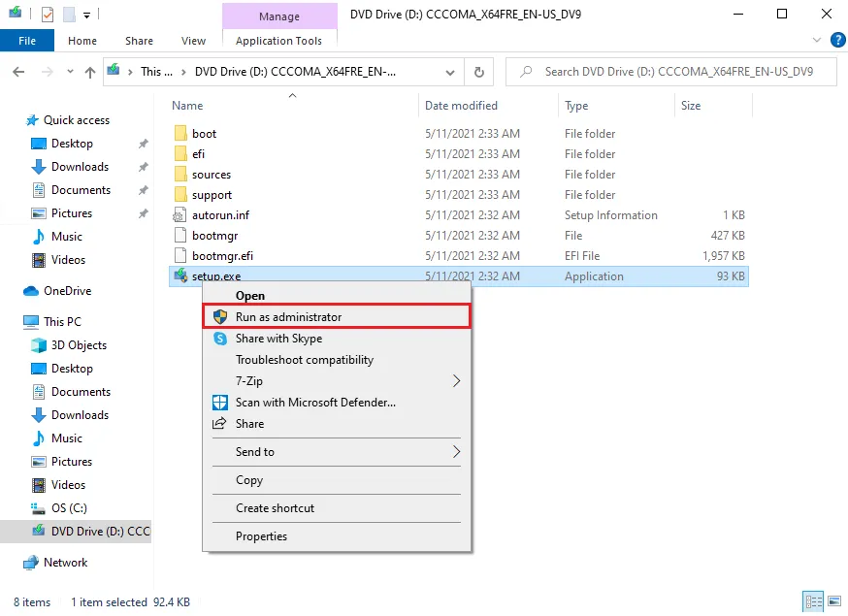This screenshot has width=848, height=616.
Task: Click the Back navigation arrow
Action: (18, 72)
